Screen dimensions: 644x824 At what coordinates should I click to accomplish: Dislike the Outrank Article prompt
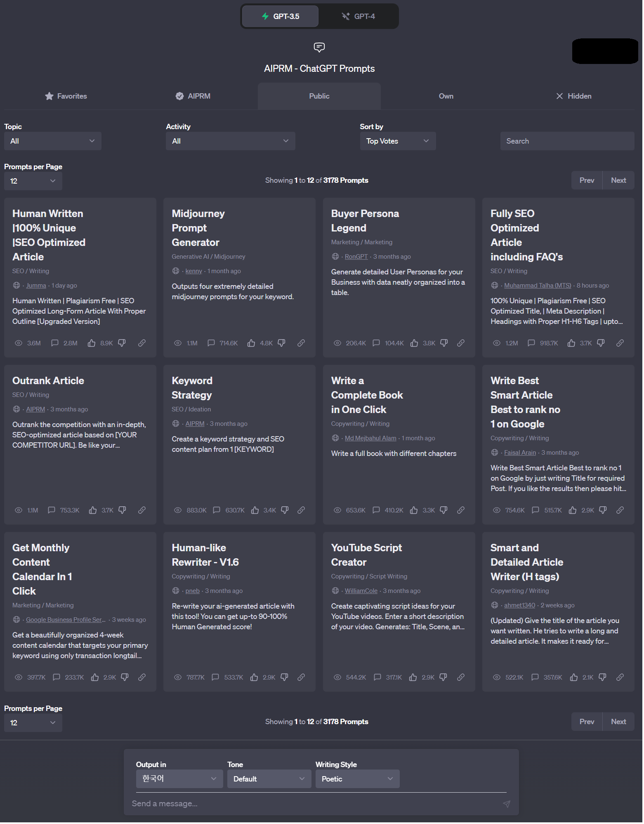[123, 511]
